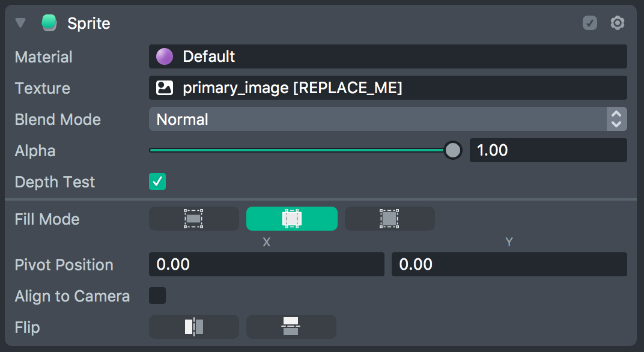Click the Alpha slider handle
The image size is (644, 352).
click(452, 150)
